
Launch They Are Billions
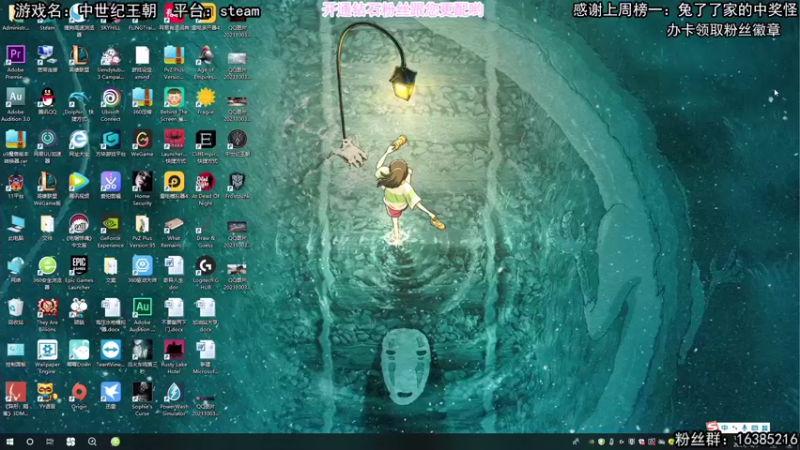pos(47,308)
